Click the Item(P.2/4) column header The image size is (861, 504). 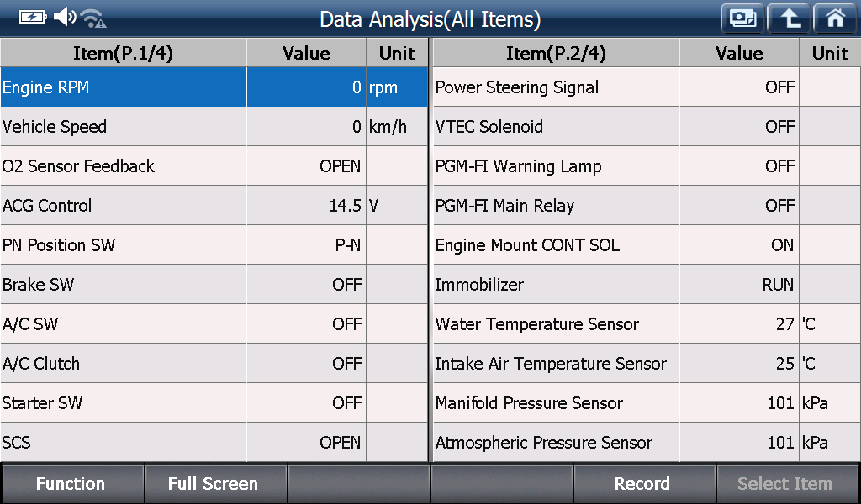556,53
